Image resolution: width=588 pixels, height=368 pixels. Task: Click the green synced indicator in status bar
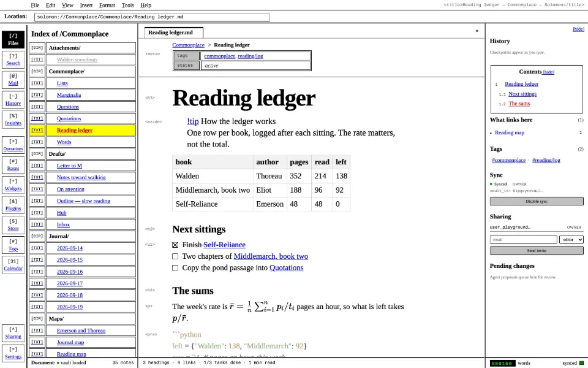pyautogui.click(x=582, y=363)
